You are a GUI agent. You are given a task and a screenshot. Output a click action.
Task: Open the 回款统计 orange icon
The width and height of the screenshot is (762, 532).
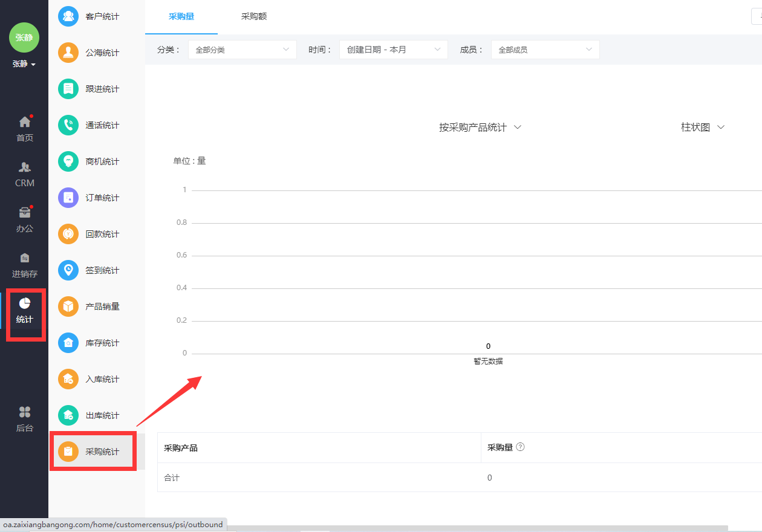coord(68,234)
